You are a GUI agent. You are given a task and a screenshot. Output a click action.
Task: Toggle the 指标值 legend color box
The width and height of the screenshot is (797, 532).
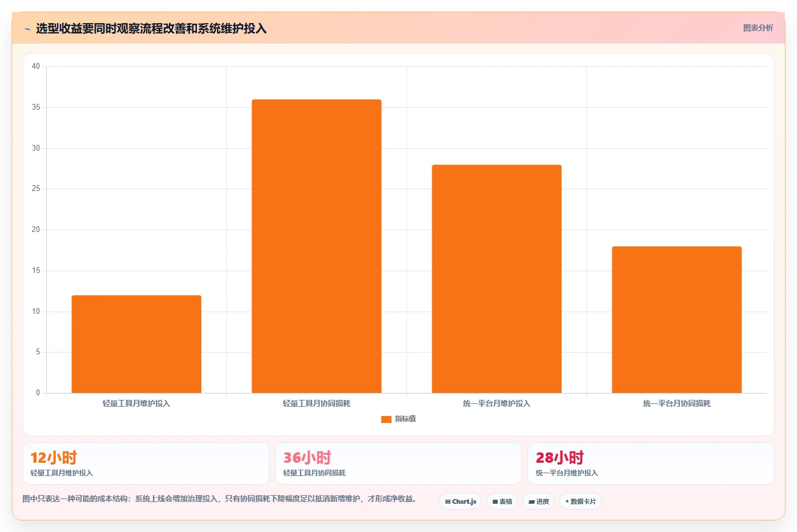[386, 419]
